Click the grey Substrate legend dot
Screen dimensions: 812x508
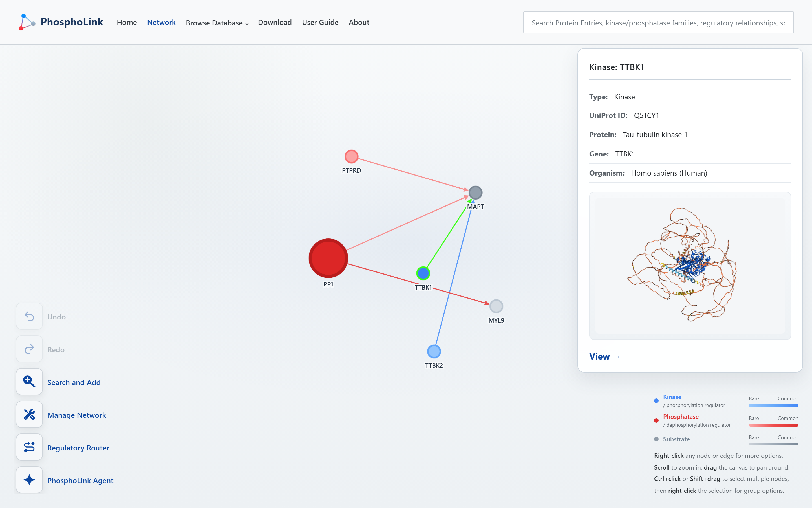(x=656, y=439)
